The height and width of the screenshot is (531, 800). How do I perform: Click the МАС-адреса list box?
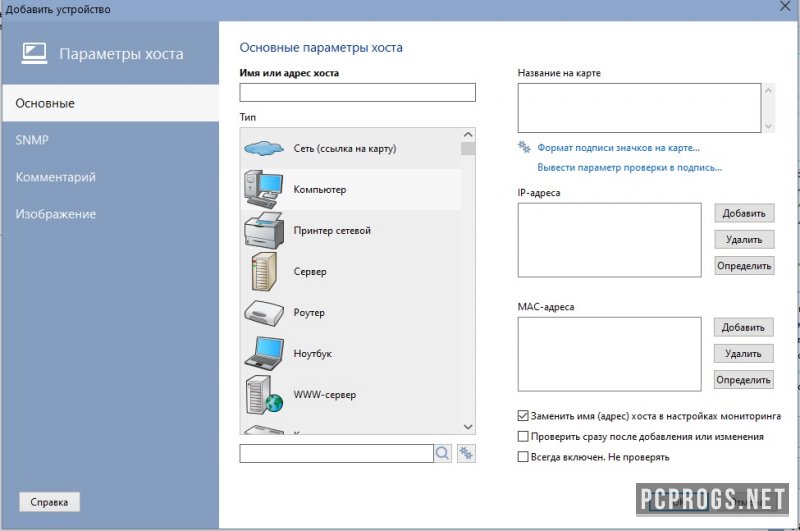tap(609, 354)
